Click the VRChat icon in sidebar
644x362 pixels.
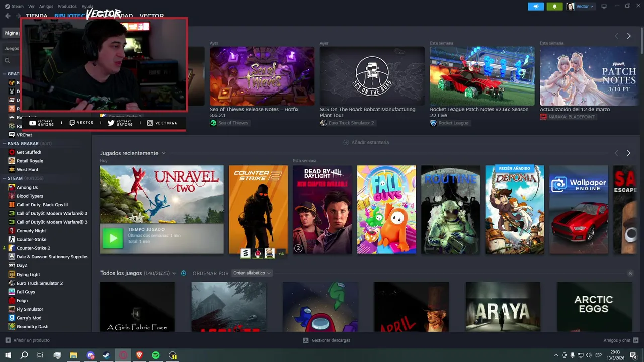pos(12,135)
